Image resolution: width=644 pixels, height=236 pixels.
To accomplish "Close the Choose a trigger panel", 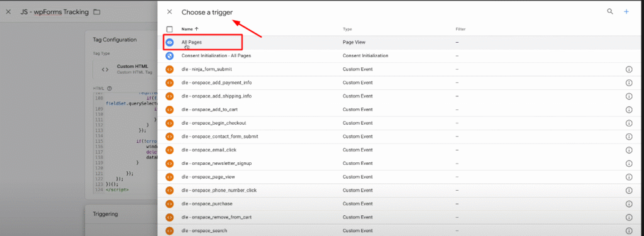I will [x=170, y=12].
